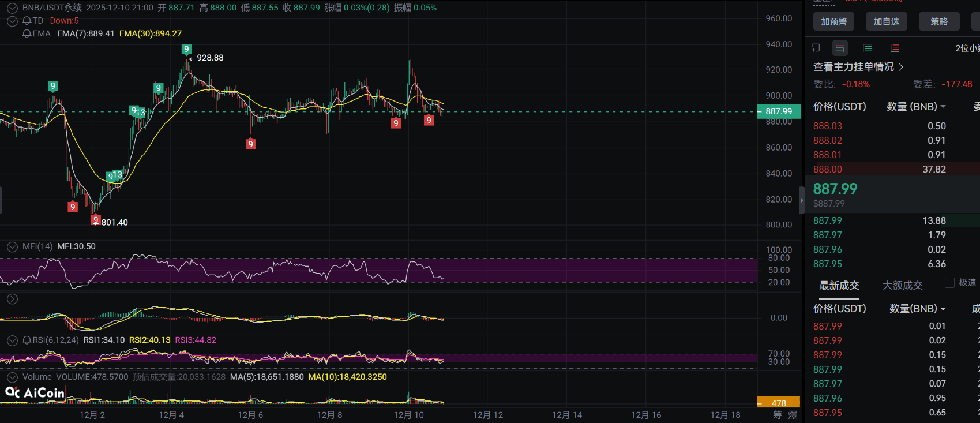Click the RSI3:44.82 value

pos(196,340)
